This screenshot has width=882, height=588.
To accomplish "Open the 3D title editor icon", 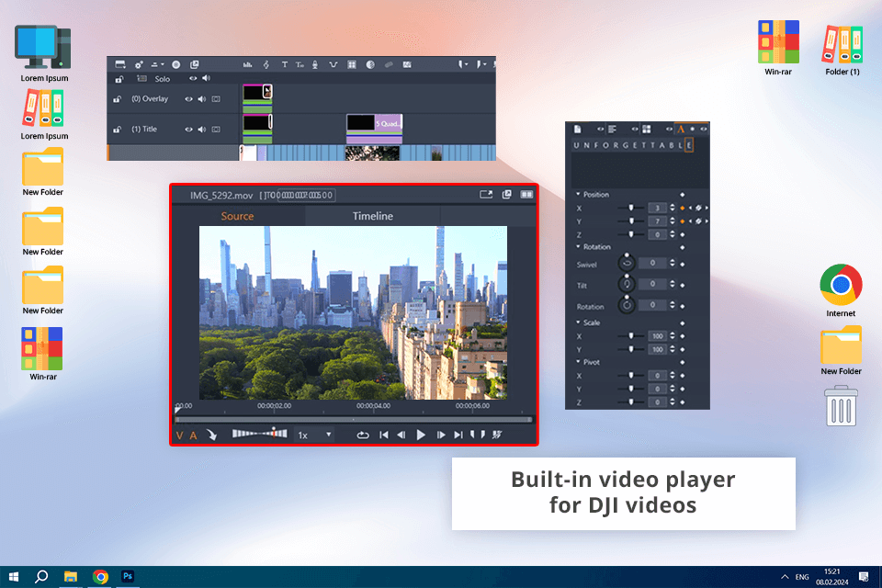I will click(x=300, y=64).
